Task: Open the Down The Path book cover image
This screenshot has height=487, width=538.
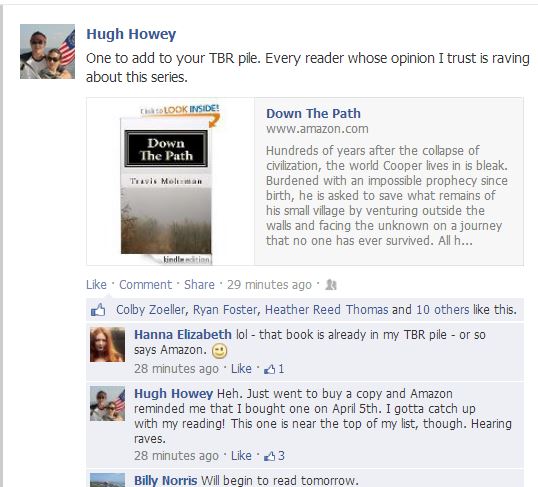Action: coord(166,186)
